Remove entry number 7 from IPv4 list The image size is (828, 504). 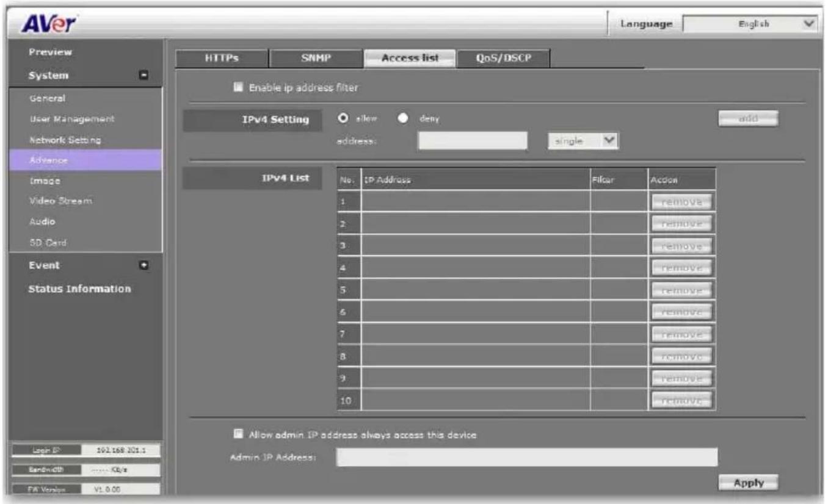coord(681,334)
